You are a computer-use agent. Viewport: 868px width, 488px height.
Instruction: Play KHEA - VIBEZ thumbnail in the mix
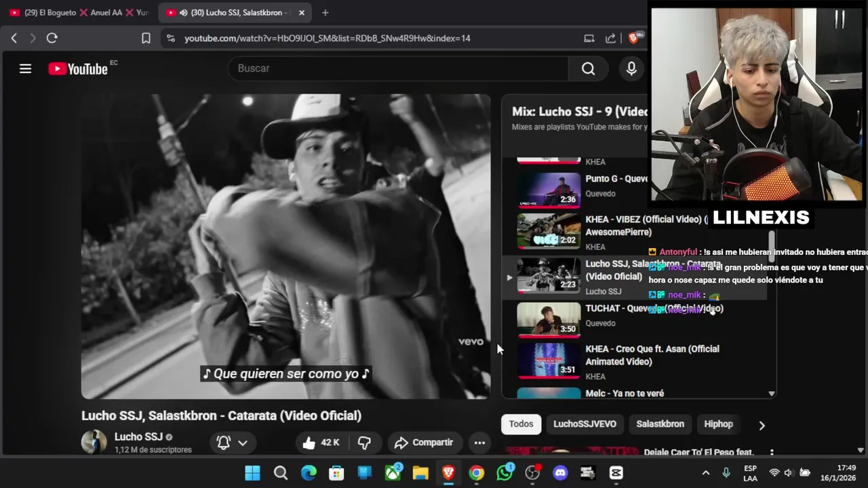click(549, 231)
